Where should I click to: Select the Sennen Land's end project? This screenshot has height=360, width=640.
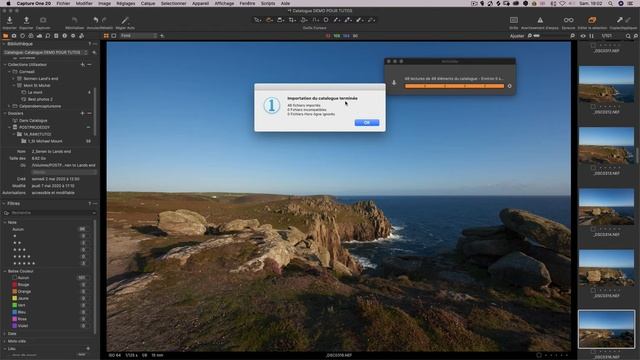[40, 78]
